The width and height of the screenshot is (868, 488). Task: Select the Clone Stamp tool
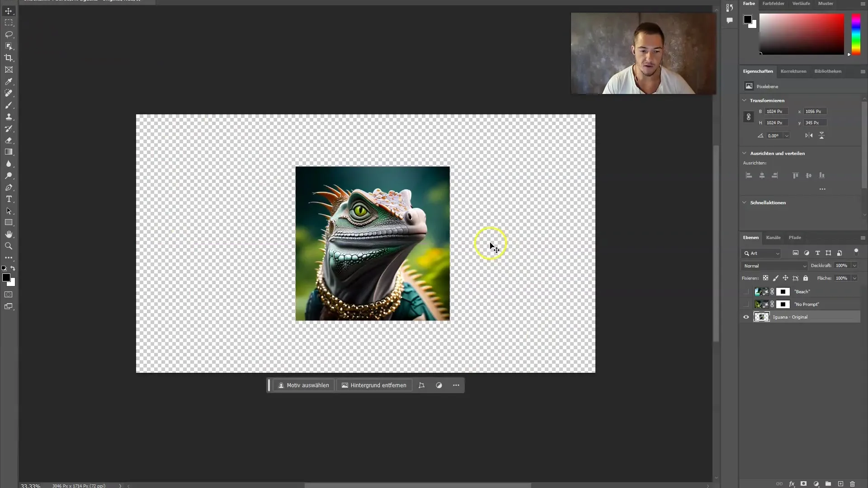pyautogui.click(x=9, y=117)
